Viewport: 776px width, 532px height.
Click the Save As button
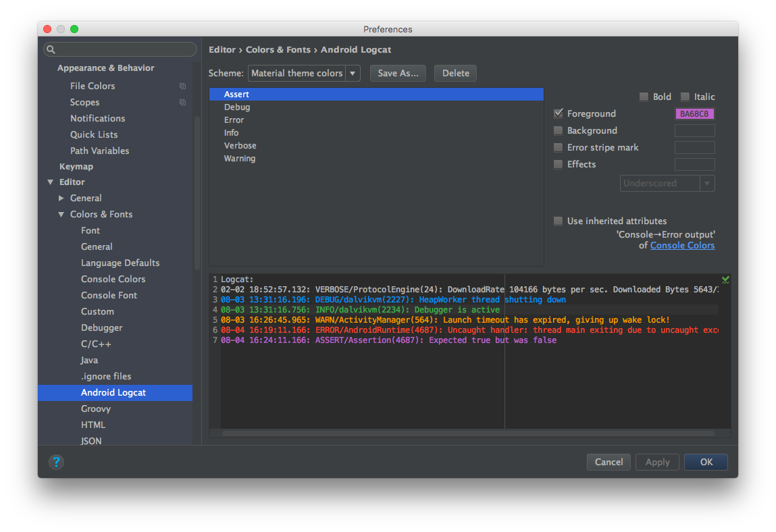(x=398, y=73)
